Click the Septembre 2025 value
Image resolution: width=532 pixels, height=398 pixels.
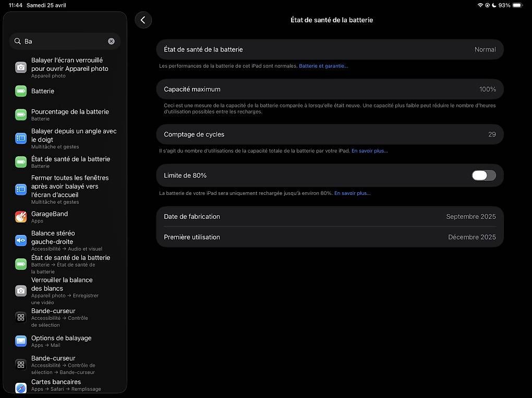click(471, 216)
